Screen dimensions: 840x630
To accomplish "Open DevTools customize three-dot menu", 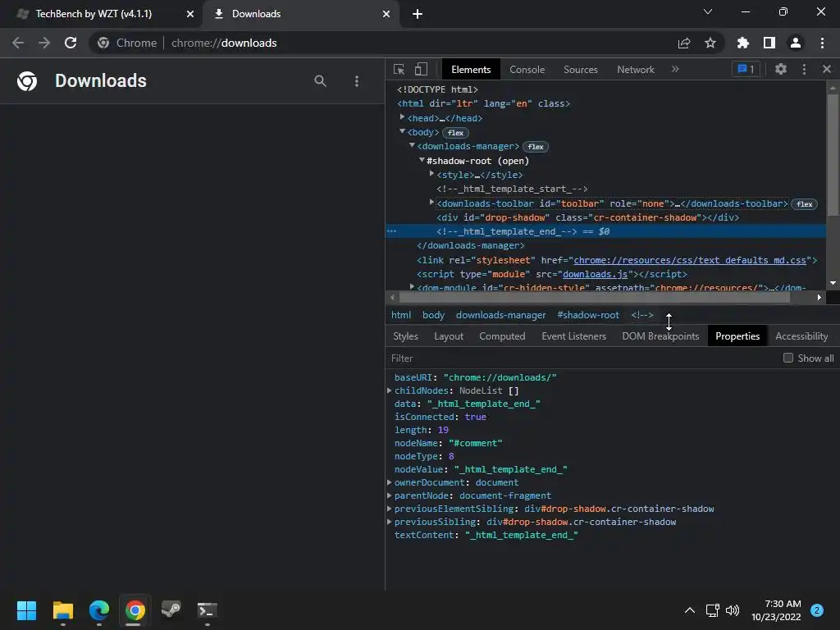I will pyautogui.click(x=804, y=69).
